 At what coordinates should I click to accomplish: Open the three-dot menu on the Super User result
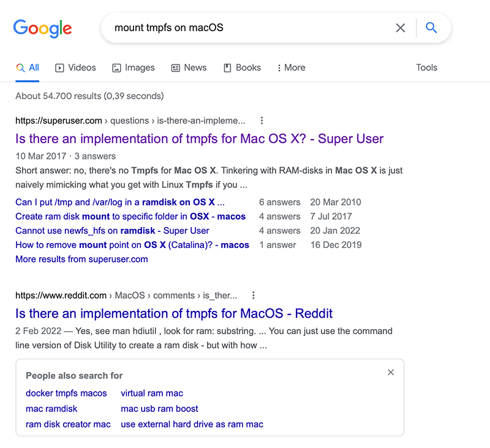pos(262,121)
